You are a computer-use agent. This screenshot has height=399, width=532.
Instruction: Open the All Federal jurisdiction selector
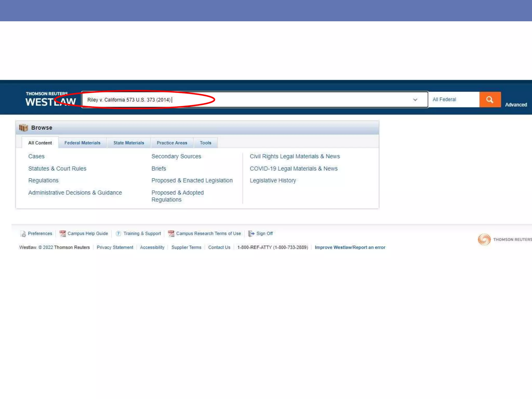453,99
